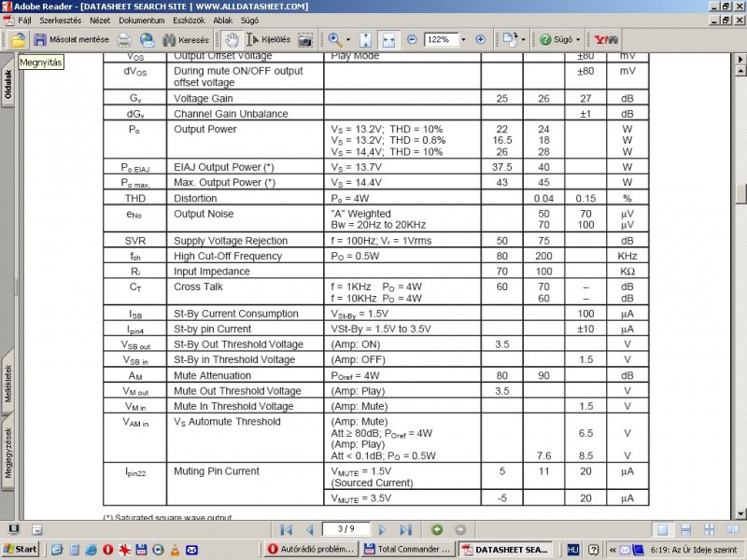The width and height of the screenshot is (747, 560).
Task: Select the Hand tool
Action: pos(232,40)
